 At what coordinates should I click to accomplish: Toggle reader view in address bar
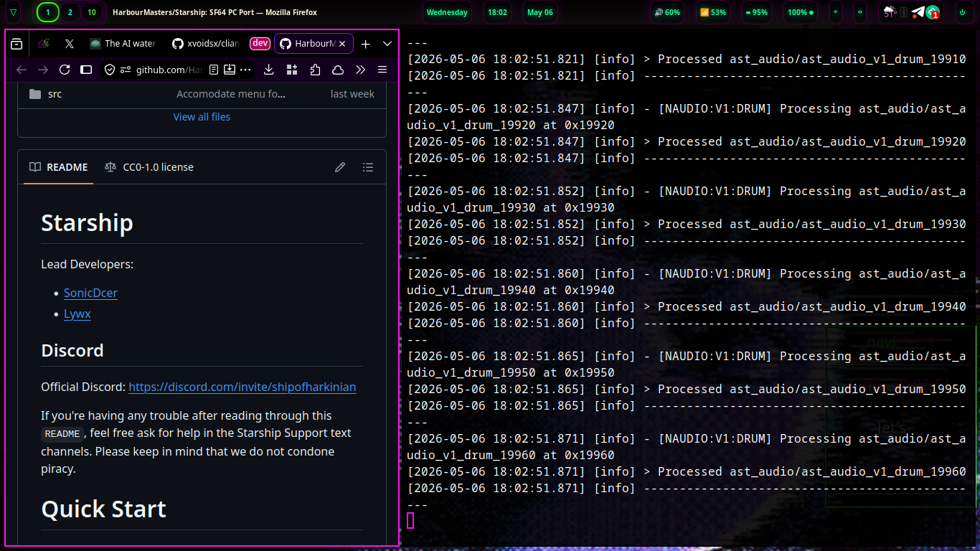click(x=214, y=70)
